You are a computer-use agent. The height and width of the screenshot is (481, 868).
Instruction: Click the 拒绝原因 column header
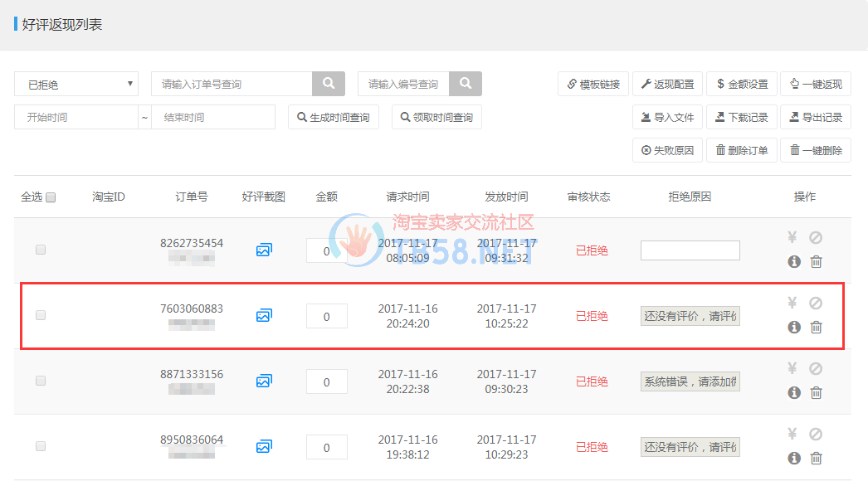[x=690, y=197]
